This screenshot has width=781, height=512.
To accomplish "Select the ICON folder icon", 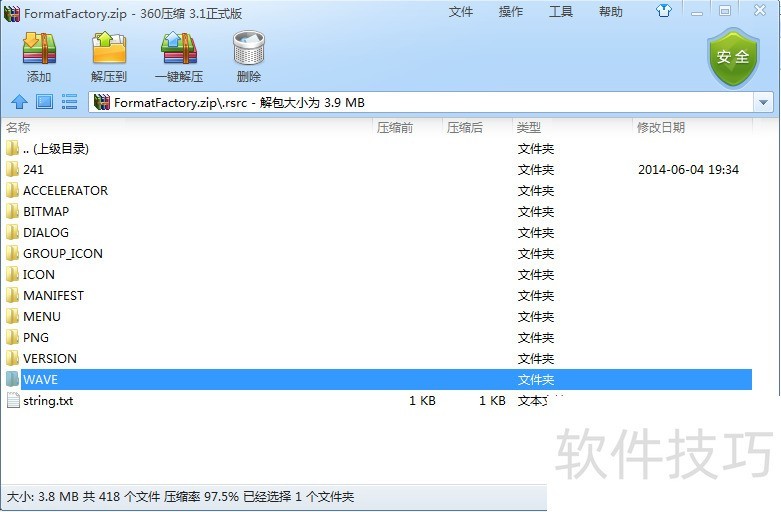I will click(x=12, y=274).
